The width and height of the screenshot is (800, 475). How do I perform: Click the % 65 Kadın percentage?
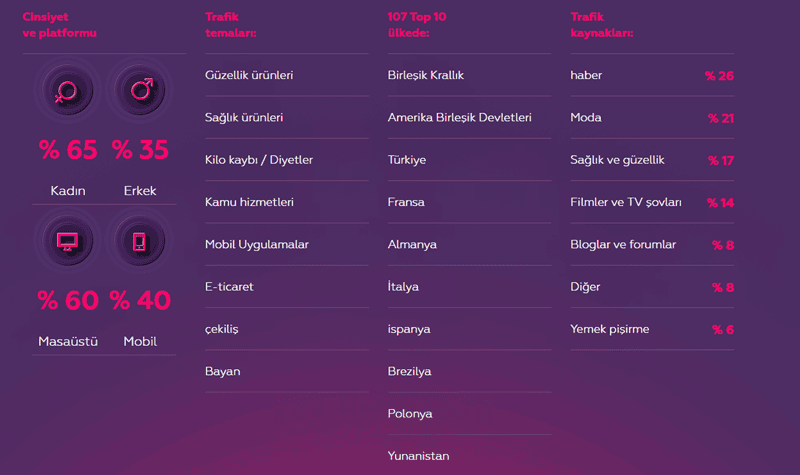(x=68, y=150)
